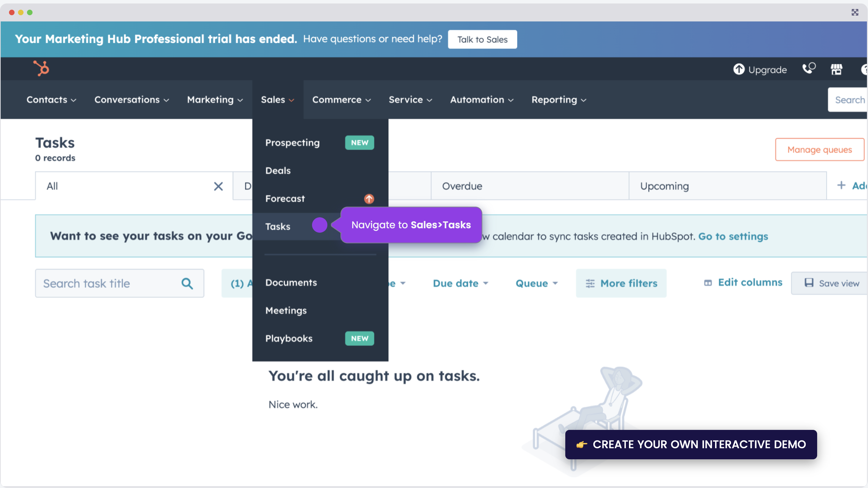Click the Talk to Sales button
This screenshot has width=868, height=488.
(x=482, y=39)
